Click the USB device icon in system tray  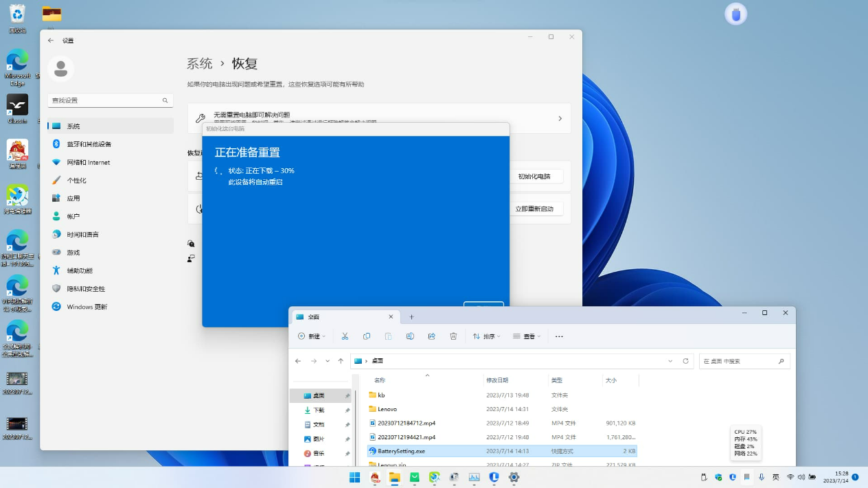(x=704, y=477)
